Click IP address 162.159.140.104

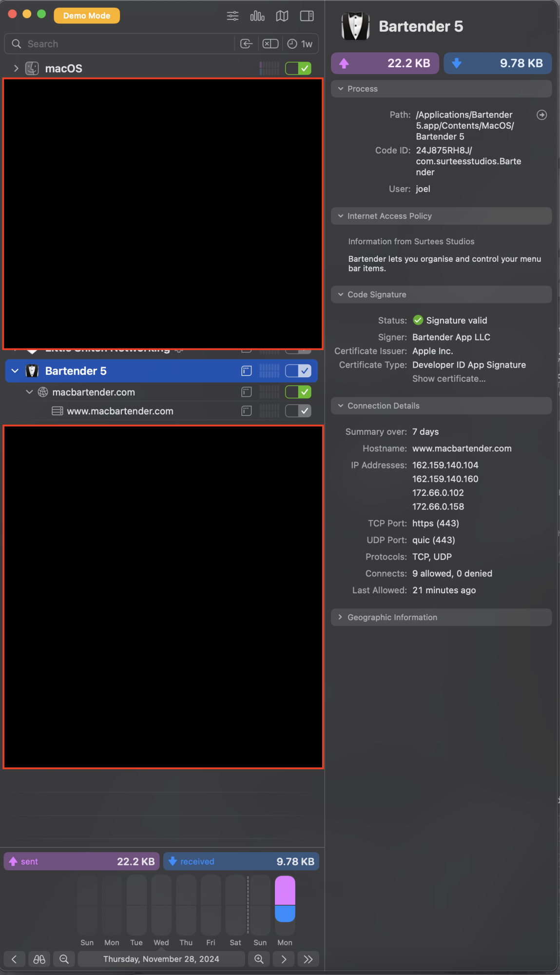[445, 465]
